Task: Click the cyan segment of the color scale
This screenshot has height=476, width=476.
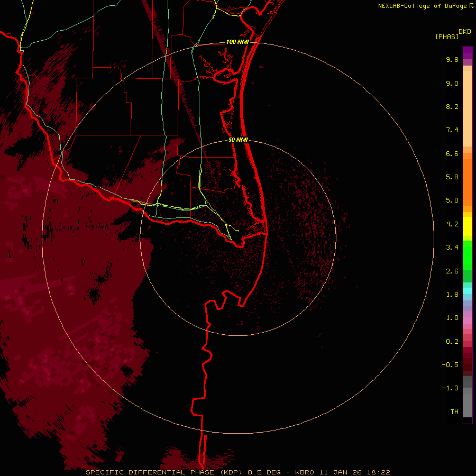Action: pos(467,291)
